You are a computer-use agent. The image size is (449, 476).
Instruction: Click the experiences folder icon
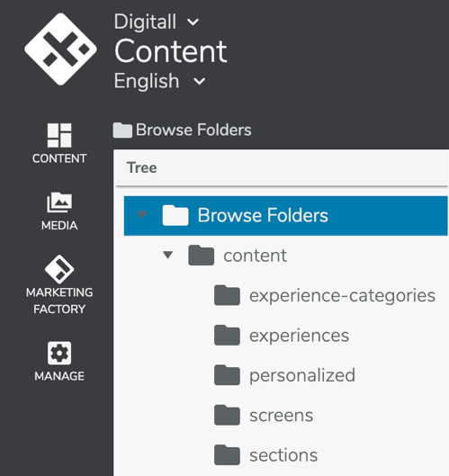click(227, 335)
